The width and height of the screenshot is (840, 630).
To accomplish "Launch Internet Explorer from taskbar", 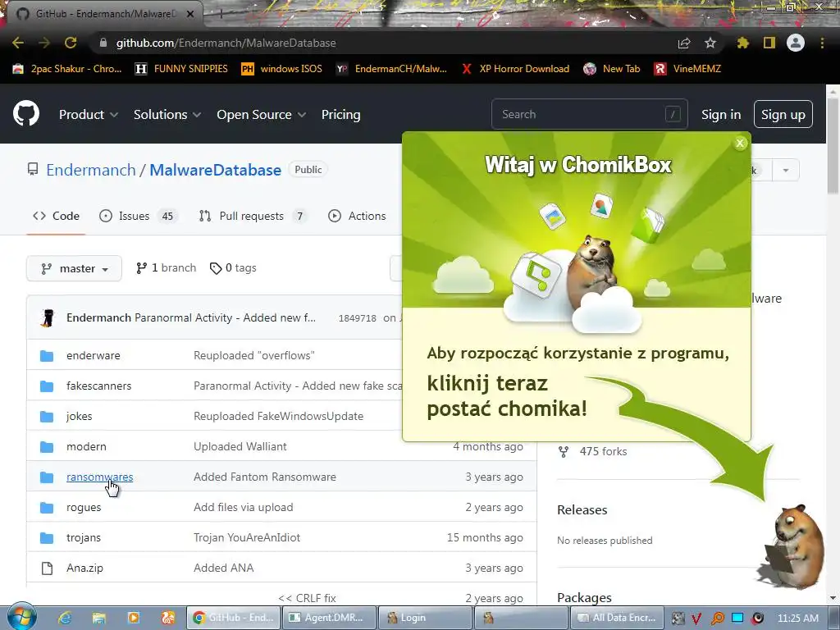I will [x=65, y=618].
